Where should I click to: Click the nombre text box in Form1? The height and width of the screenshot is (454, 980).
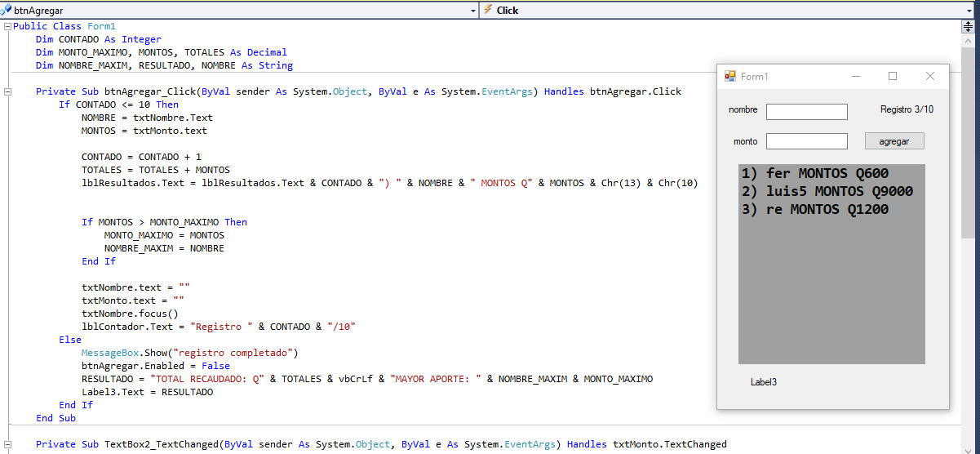(x=806, y=112)
